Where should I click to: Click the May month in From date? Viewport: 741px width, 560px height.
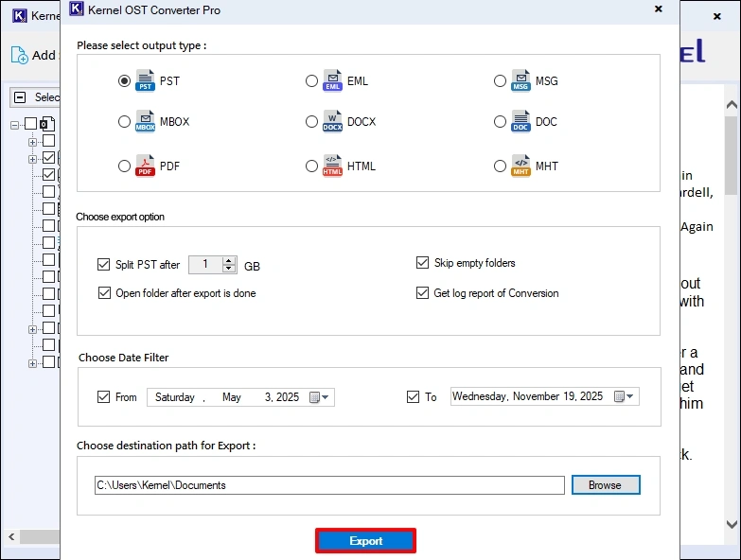(232, 397)
